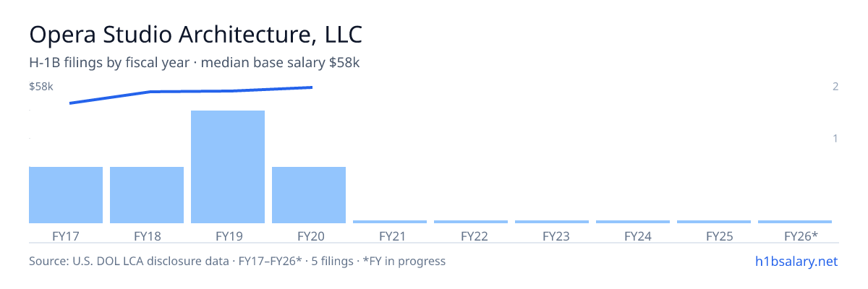Click the FY26* axis label
Image resolution: width=868 pixels, height=289 pixels.
pos(801,236)
